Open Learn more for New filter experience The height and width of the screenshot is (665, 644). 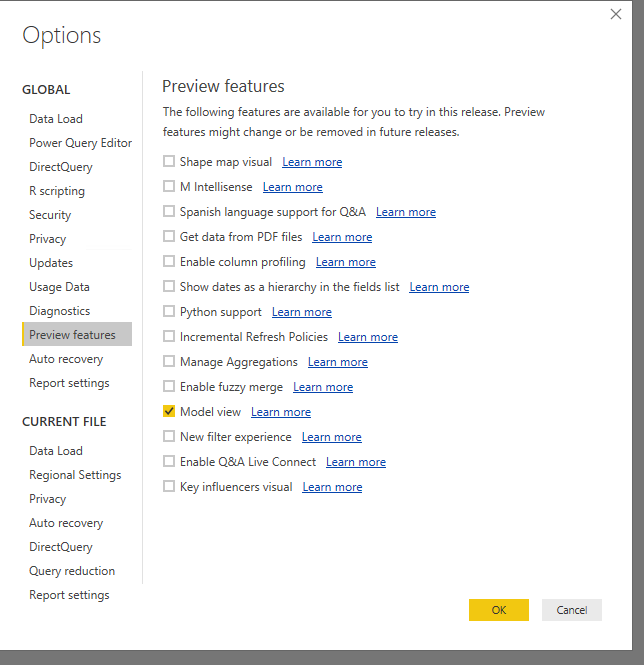(x=332, y=437)
